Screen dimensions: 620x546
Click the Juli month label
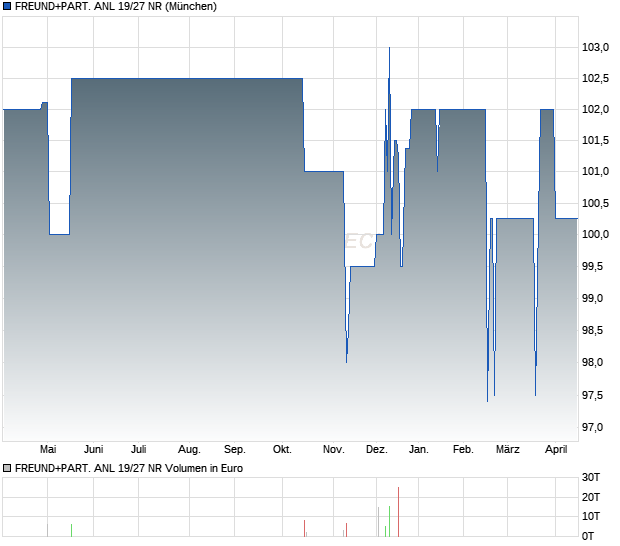coord(139,450)
